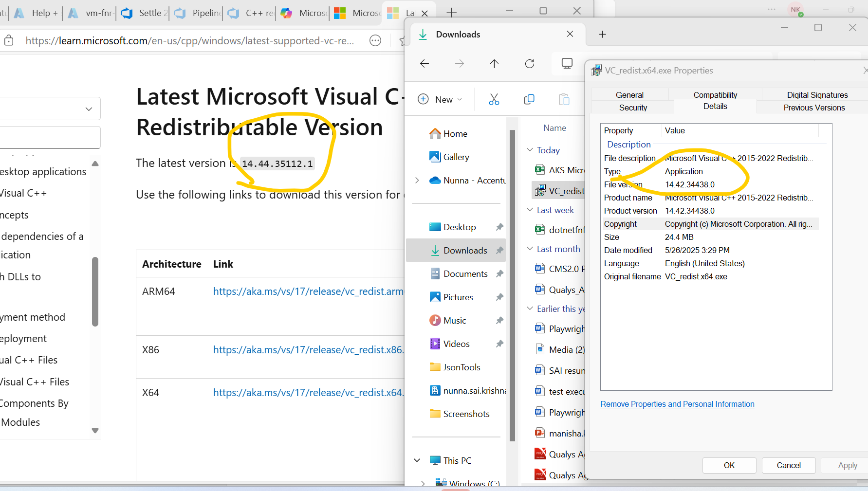The width and height of the screenshot is (868, 491).
Task: Refresh the Downloads folder view
Action: coord(530,64)
